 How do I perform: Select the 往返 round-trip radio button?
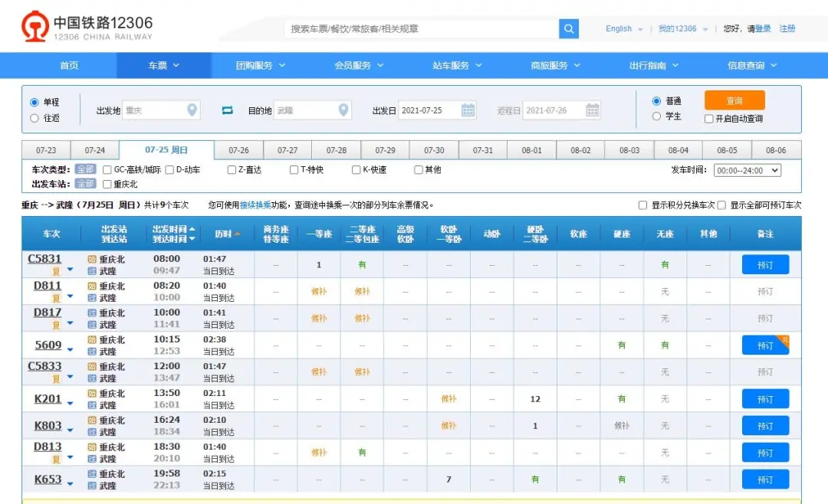34,118
